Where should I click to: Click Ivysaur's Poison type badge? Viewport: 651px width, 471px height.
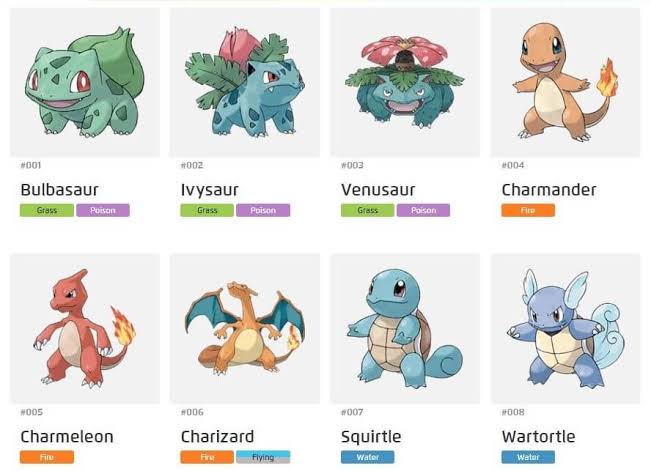pos(263,210)
